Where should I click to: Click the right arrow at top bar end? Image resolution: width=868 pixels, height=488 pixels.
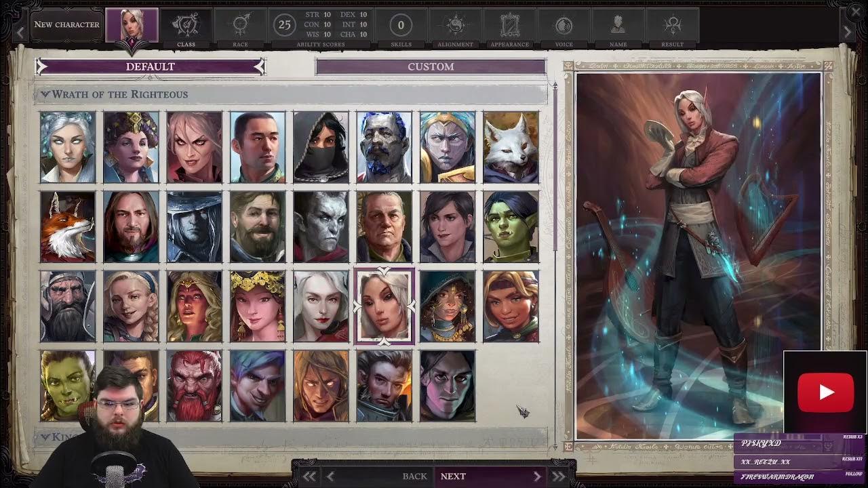(x=847, y=31)
